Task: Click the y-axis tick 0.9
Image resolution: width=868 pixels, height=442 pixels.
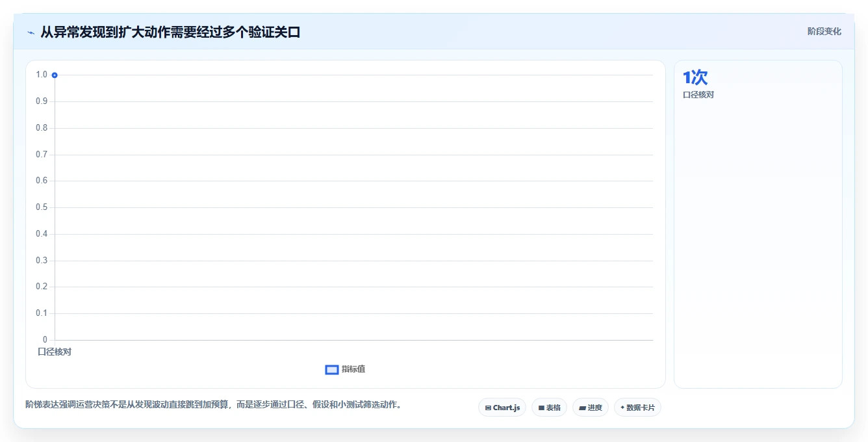Action: pyautogui.click(x=42, y=101)
